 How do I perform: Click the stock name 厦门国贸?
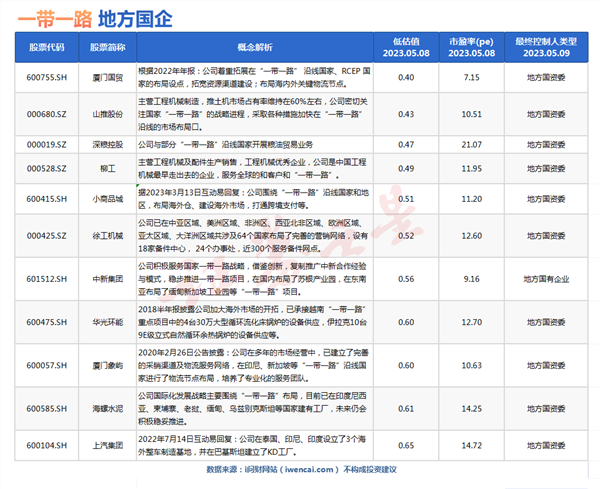coord(108,78)
